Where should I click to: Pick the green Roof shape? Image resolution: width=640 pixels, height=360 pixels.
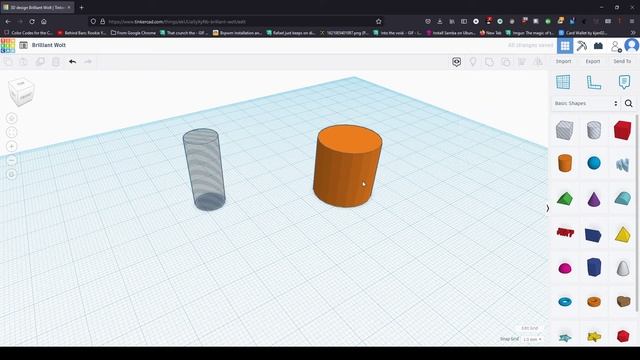565,199
